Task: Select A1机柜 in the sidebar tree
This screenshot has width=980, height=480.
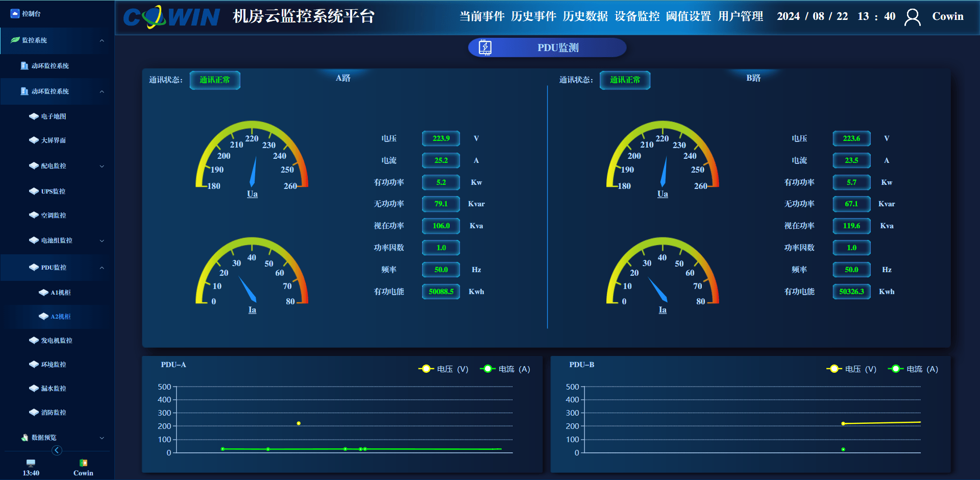Action: [61, 293]
